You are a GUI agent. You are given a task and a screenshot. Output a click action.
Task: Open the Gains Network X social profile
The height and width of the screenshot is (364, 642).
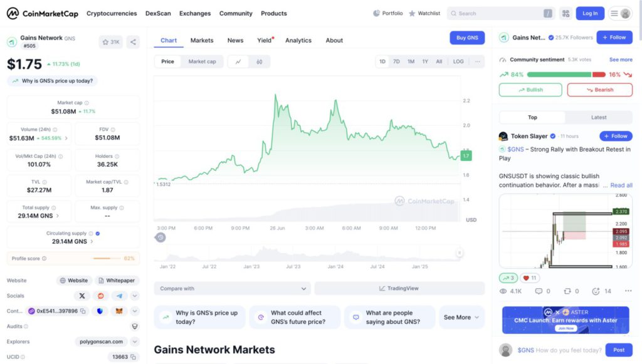[82, 296]
